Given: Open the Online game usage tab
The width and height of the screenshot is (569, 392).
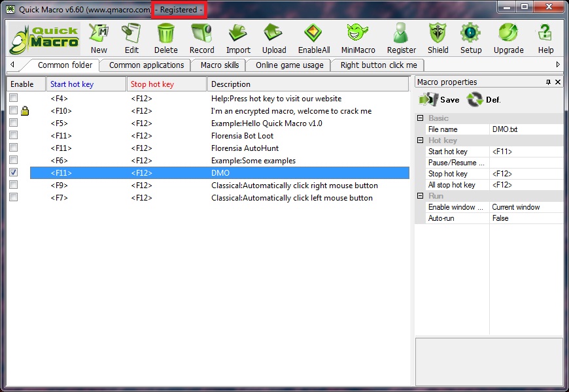Looking at the screenshot, I should pyautogui.click(x=289, y=65).
